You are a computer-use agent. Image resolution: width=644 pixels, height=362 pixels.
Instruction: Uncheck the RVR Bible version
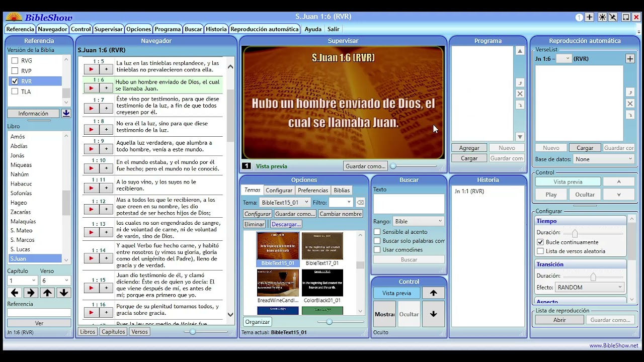tap(15, 81)
